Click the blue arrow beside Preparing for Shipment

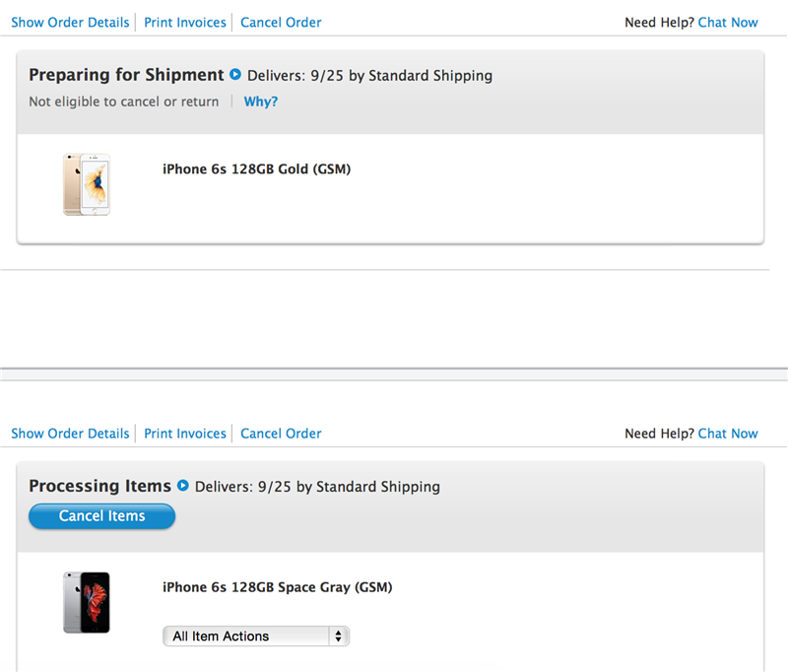point(235,74)
